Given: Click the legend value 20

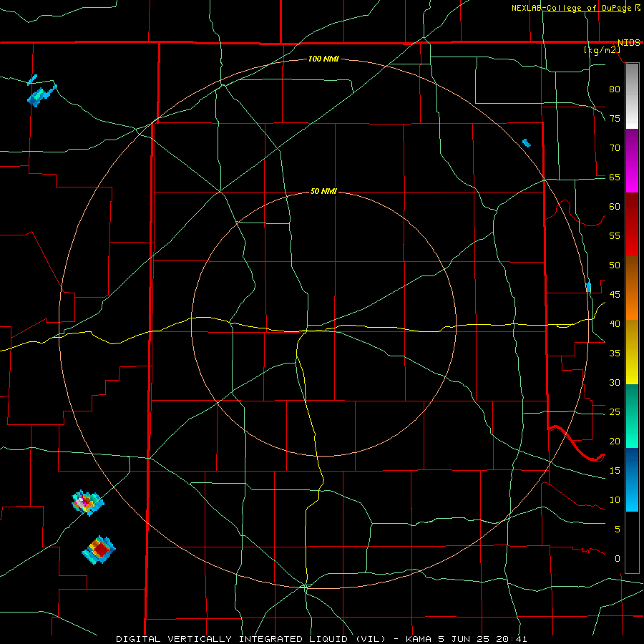Looking at the screenshot, I should [615, 441].
